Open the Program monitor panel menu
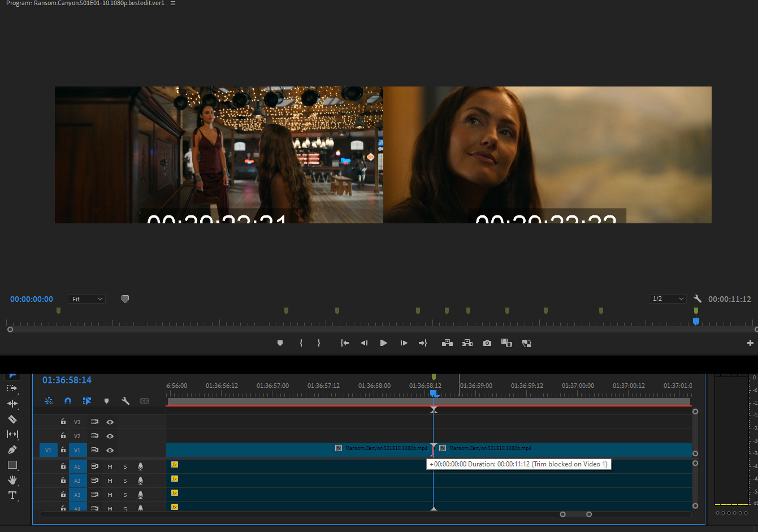Image resolution: width=758 pixels, height=532 pixels. point(173,3)
